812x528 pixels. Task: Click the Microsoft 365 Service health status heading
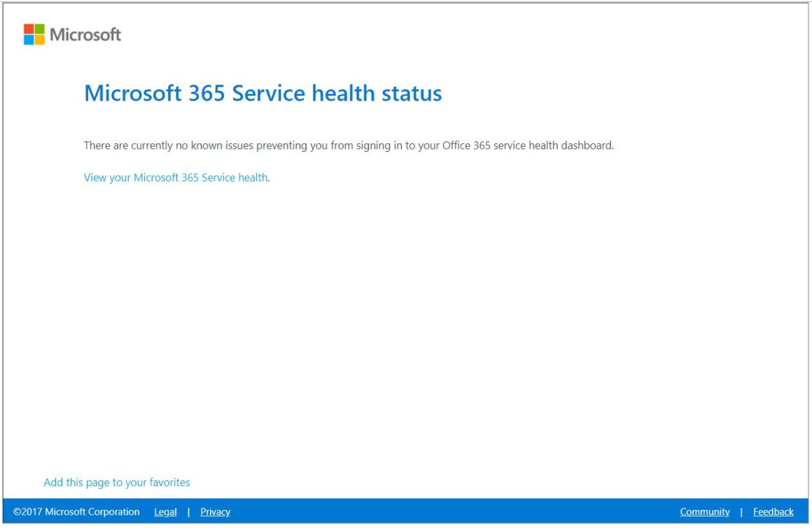coord(262,93)
